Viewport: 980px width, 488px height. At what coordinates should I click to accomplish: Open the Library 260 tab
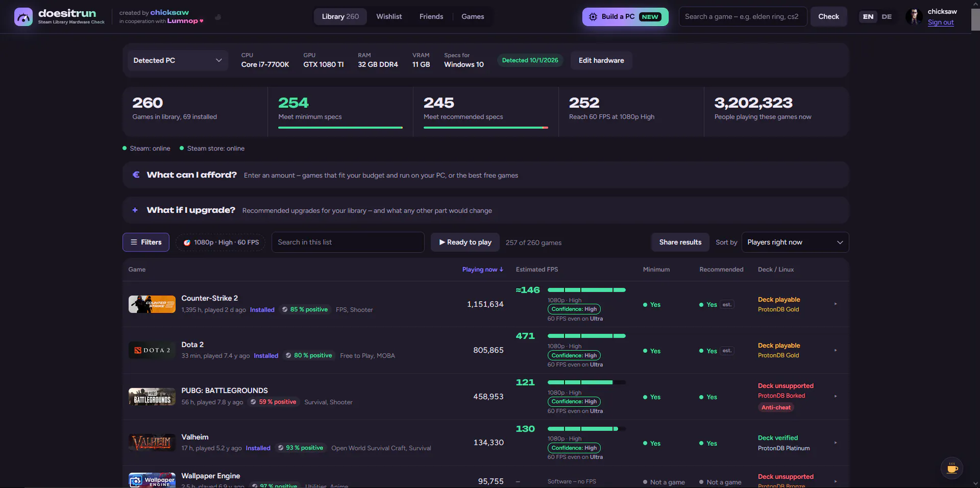click(340, 16)
